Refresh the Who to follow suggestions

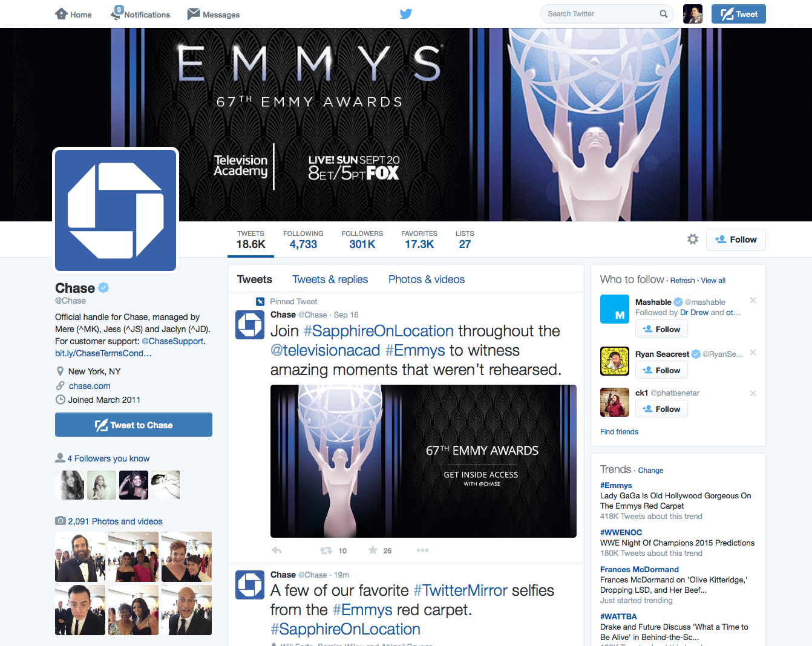(683, 281)
